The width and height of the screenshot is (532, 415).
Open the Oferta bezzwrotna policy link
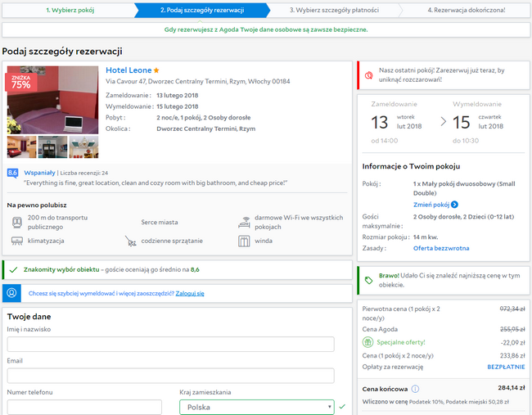441,247
